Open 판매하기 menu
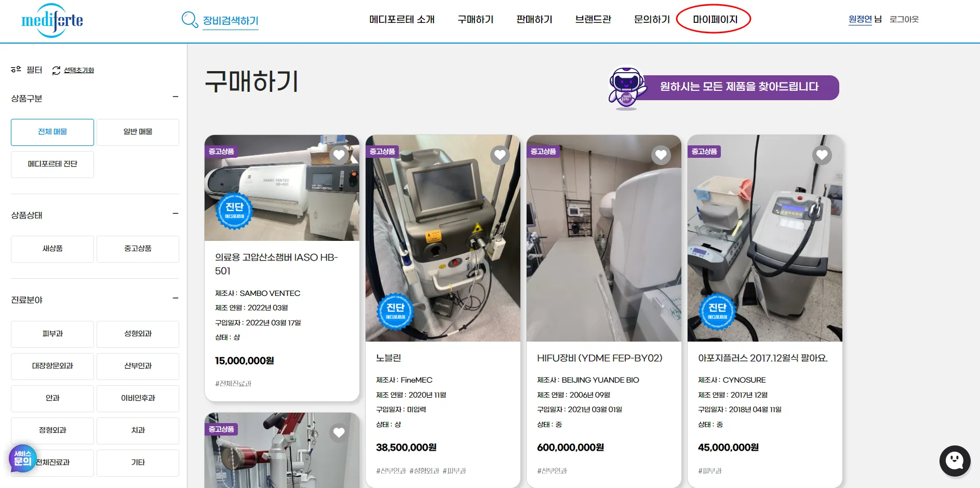Screen dimensions: 980x488 click(534, 20)
